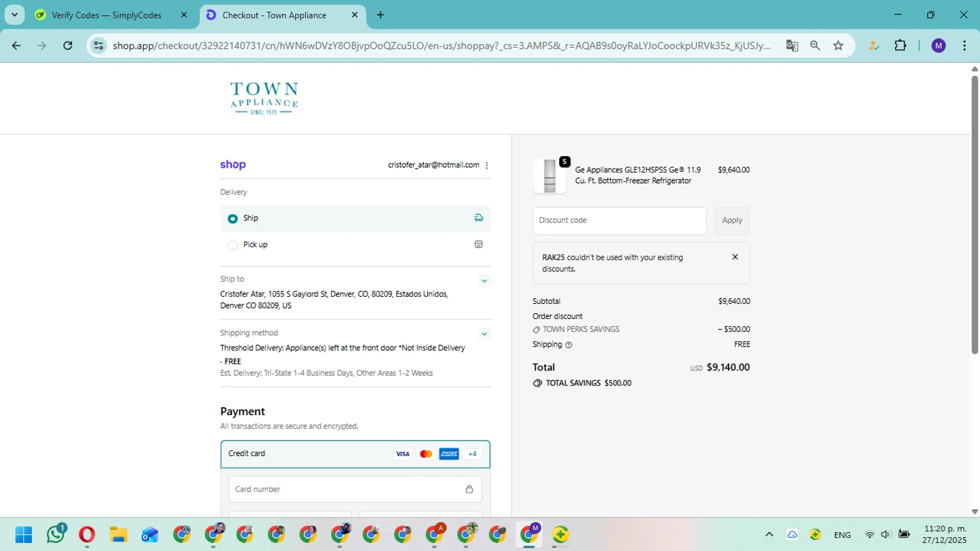Click the TOTAL SAVINGS tag icon
980x551 pixels.
coord(537,384)
